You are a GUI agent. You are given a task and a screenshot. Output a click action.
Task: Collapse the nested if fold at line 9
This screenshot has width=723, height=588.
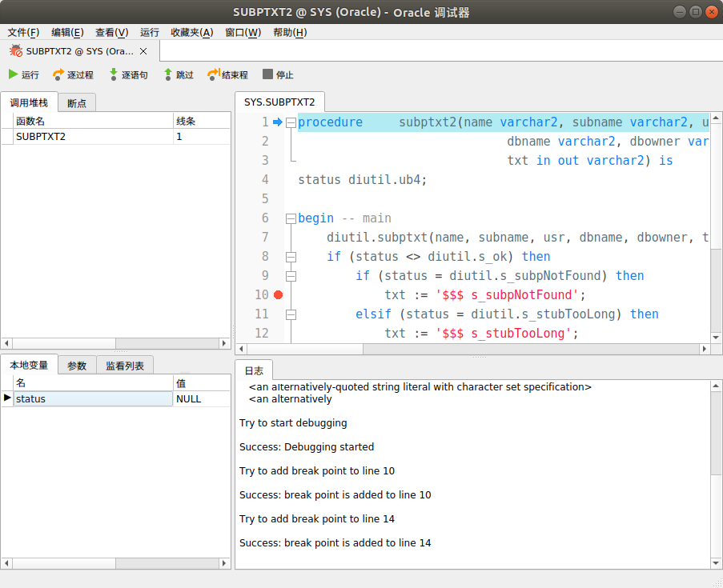pyautogui.click(x=291, y=276)
